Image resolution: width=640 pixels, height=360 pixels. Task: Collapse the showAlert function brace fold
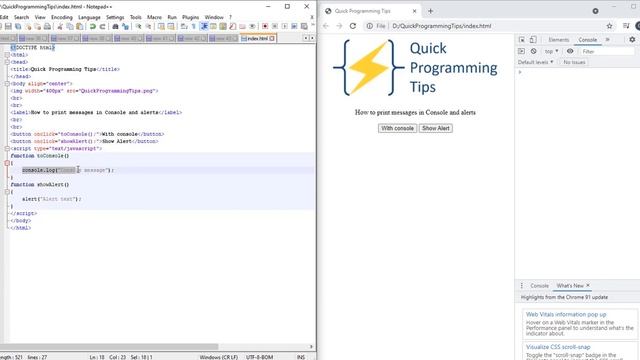tap(7, 192)
